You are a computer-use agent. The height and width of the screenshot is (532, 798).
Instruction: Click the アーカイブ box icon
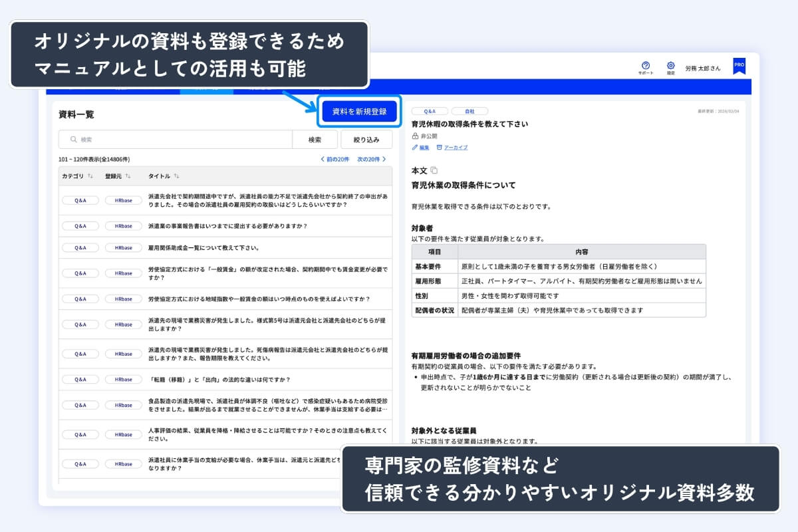[x=440, y=148]
